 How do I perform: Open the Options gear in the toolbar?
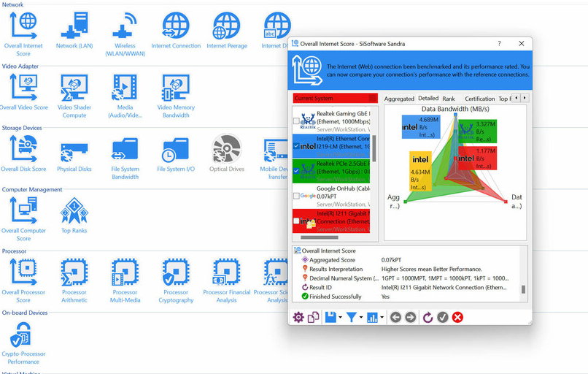click(x=298, y=317)
